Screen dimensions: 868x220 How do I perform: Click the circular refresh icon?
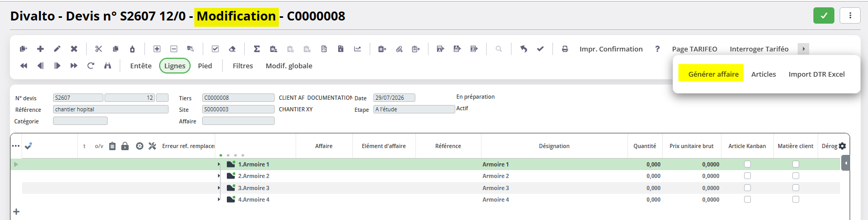pos(91,66)
